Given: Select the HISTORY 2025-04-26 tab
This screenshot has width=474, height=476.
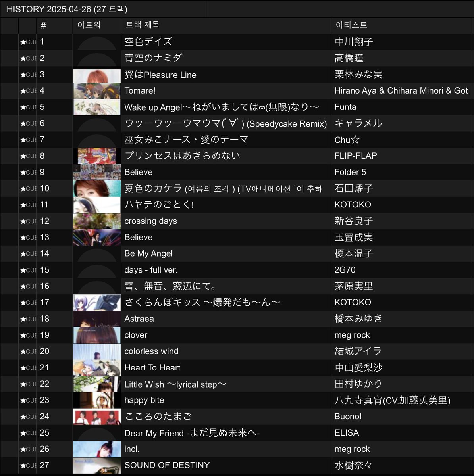Looking at the screenshot, I should pos(103,9).
